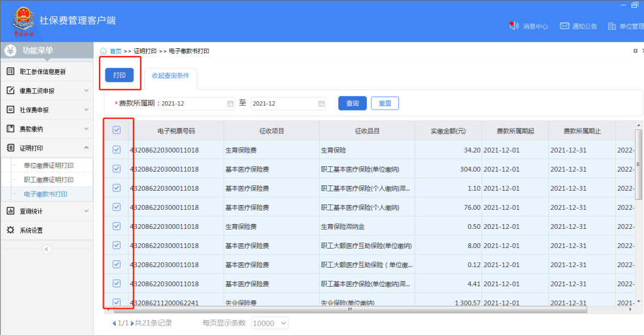644x335 pixels.
Task: Open calendar picker for end period 2021-12
Action: (x=321, y=104)
